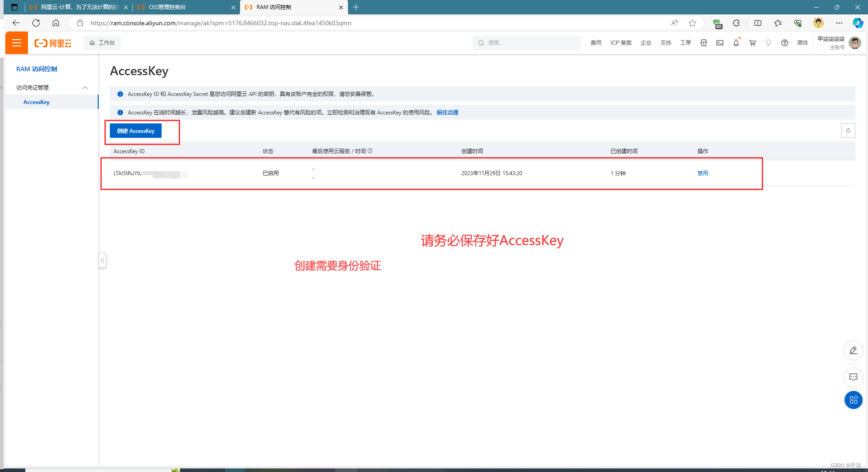Click the creation time 2023年11月29日 15:43:20
The height and width of the screenshot is (472, 868).
tap(492, 173)
